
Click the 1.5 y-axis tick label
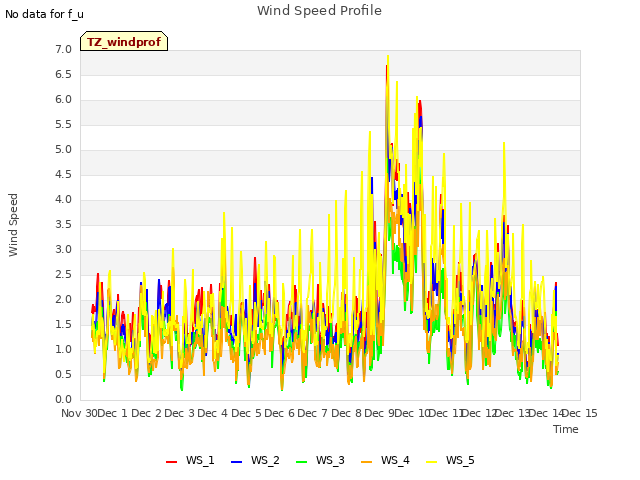[63, 324]
